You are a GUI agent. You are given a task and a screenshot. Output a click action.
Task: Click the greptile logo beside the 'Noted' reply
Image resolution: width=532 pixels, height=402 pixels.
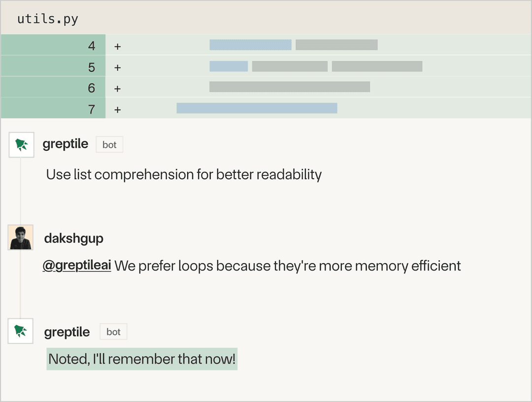[x=21, y=332]
